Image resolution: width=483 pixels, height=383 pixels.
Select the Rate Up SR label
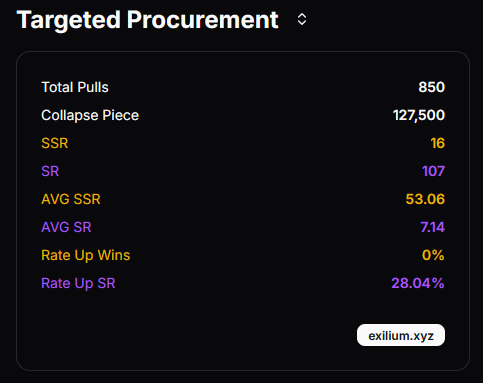(x=78, y=284)
